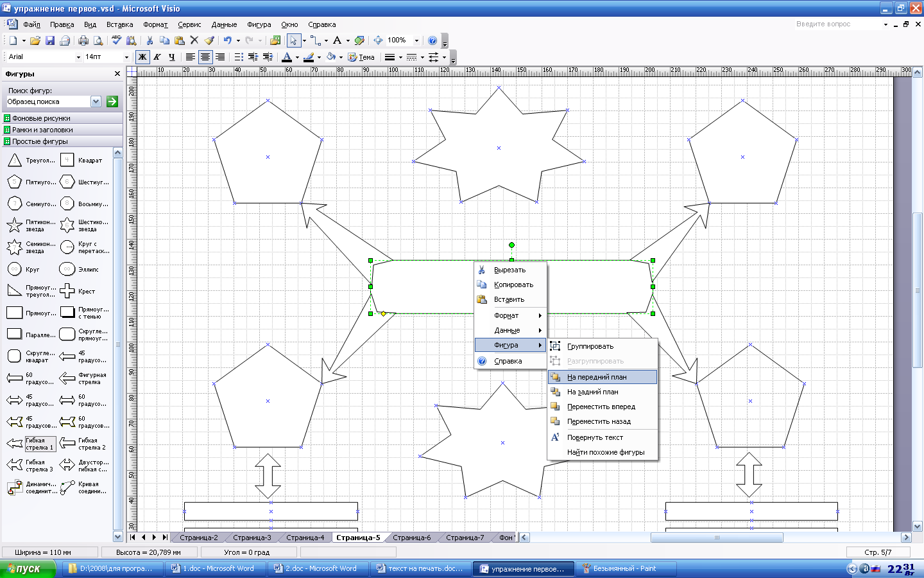Click the horizontal scrollbar thumb
This screenshot has width=924, height=578.
point(717,538)
